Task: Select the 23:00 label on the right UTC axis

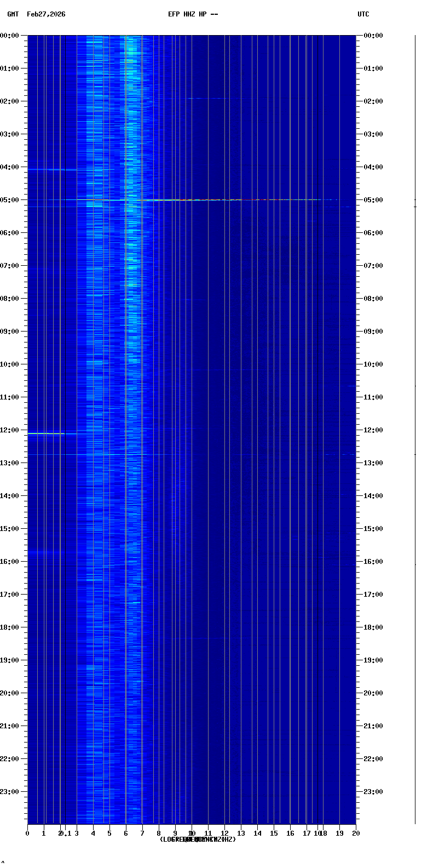Action: pyautogui.click(x=373, y=792)
